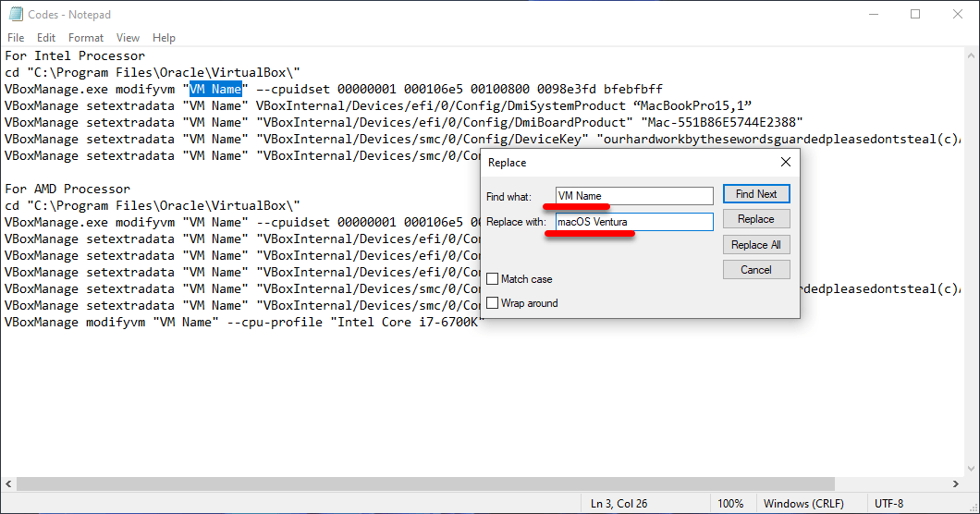Viewport: 980px width, 514px height.
Task: Click into the Replace with field
Action: coord(633,222)
